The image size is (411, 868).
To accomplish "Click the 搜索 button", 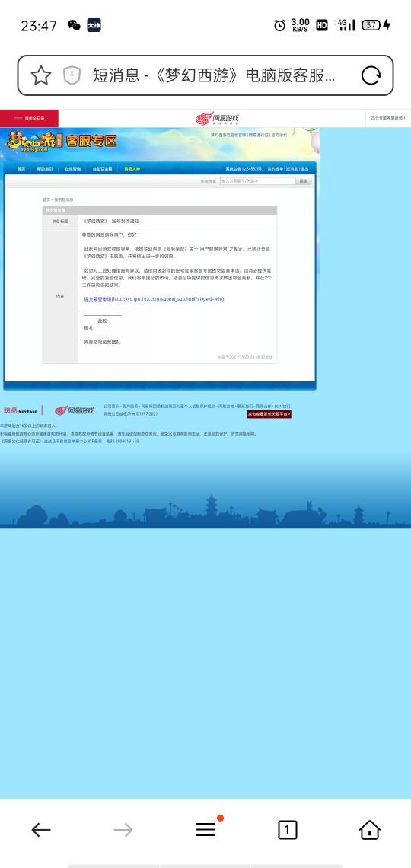I will coord(304,181).
